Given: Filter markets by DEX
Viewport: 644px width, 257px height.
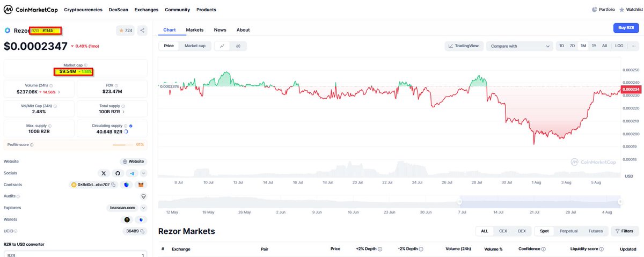Looking at the screenshot, I should 521,231.
